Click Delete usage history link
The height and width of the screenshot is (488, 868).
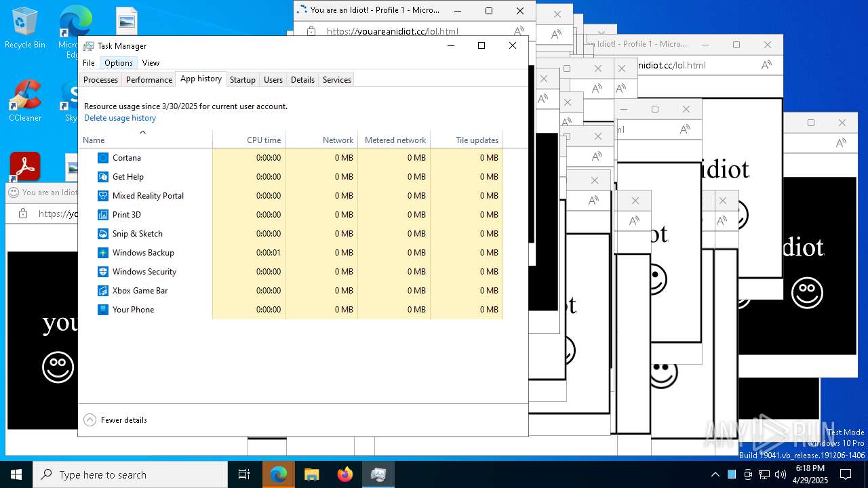point(120,118)
